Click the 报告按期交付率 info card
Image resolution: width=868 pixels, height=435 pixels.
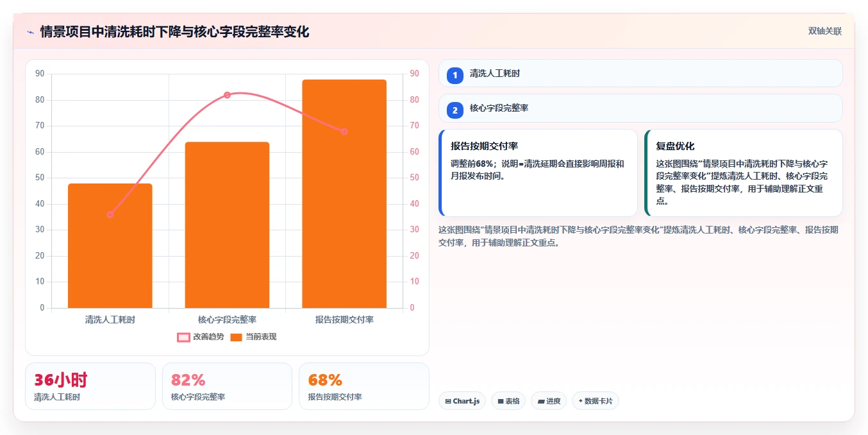(538, 173)
